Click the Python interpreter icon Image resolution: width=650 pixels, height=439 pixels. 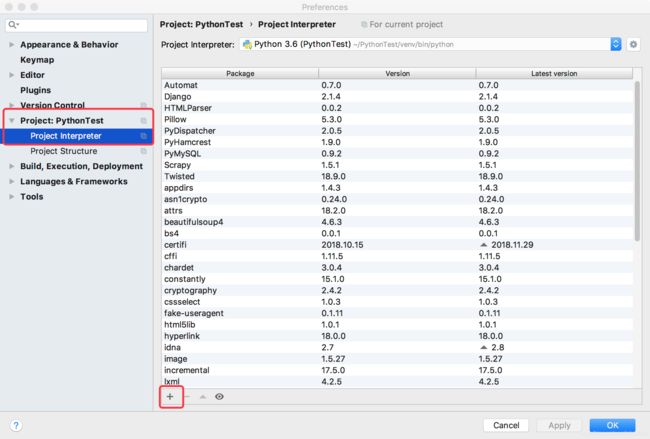pyautogui.click(x=247, y=44)
